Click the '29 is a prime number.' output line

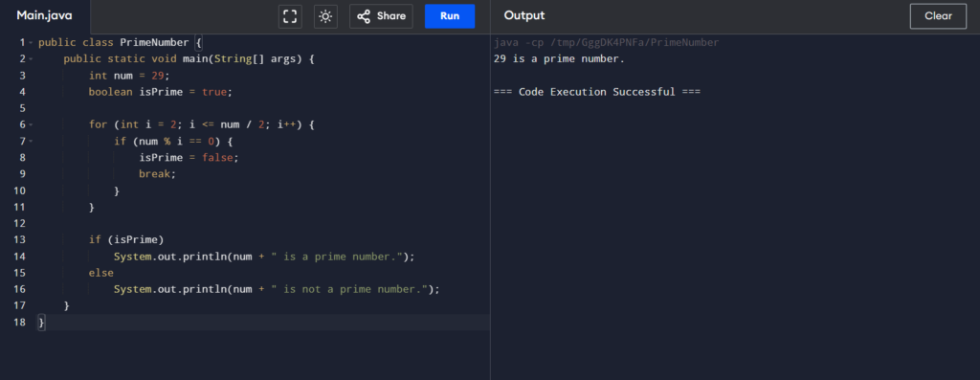click(559, 59)
